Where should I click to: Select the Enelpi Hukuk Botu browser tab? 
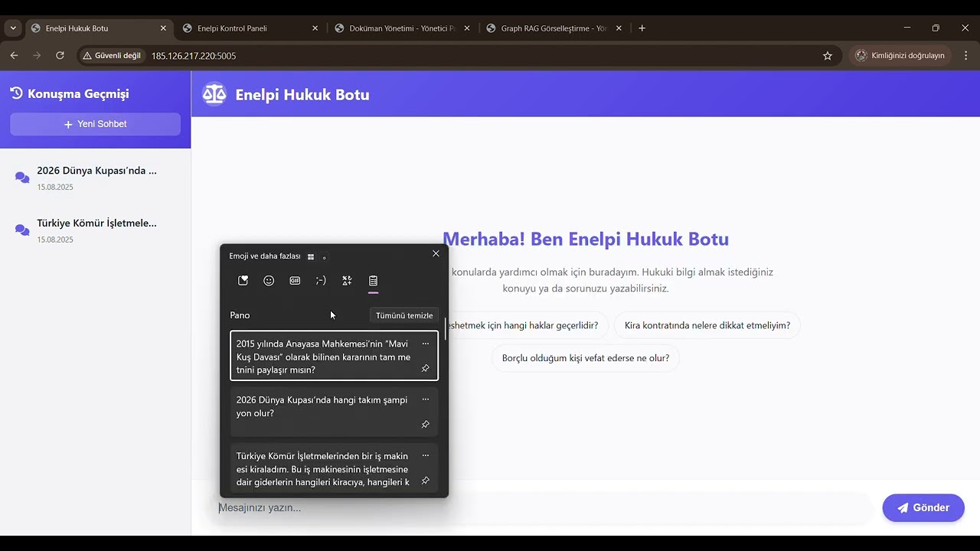point(99,28)
